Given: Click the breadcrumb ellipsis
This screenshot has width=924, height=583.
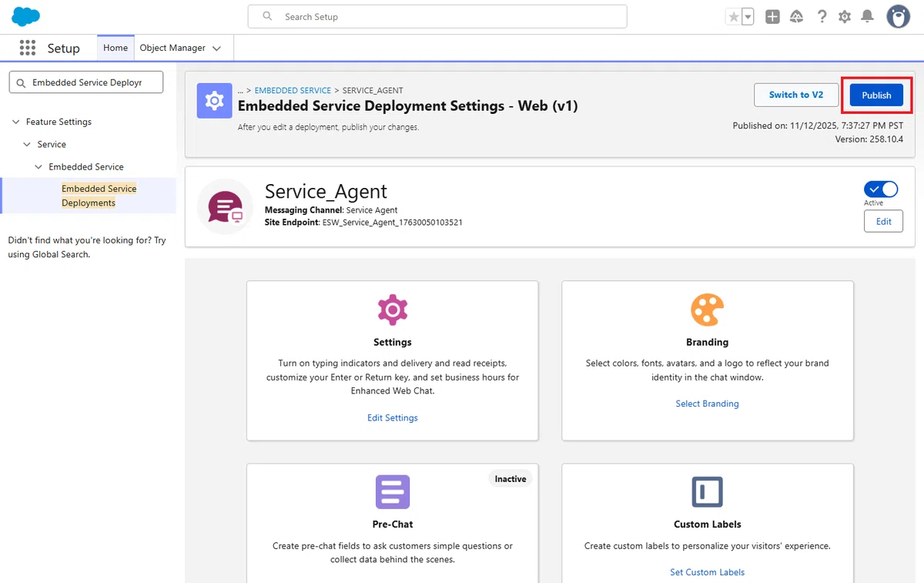Looking at the screenshot, I should [x=240, y=90].
